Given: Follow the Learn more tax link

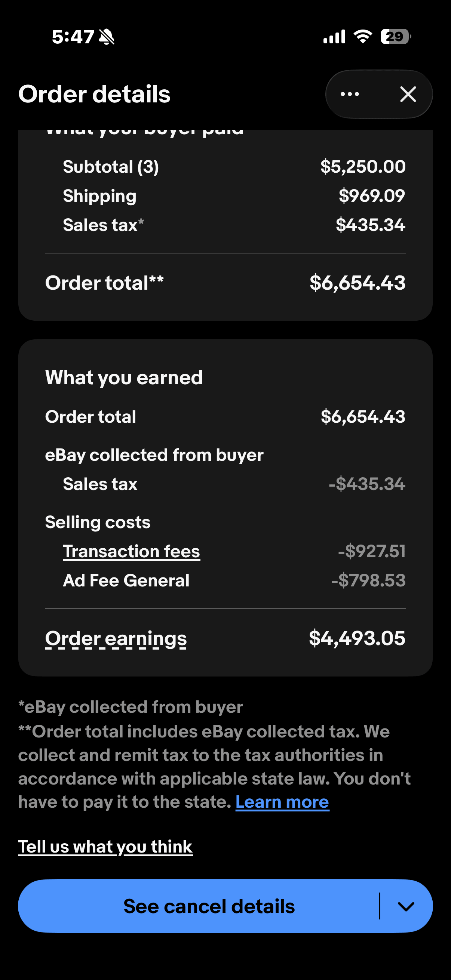Looking at the screenshot, I should pyautogui.click(x=282, y=802).
